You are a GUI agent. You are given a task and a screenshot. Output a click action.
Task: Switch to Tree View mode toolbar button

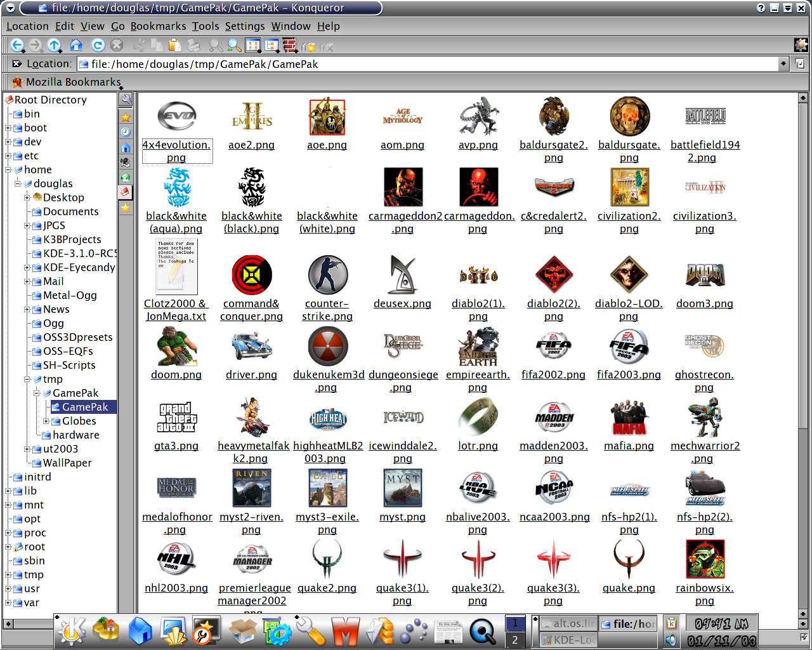(272, 45)
